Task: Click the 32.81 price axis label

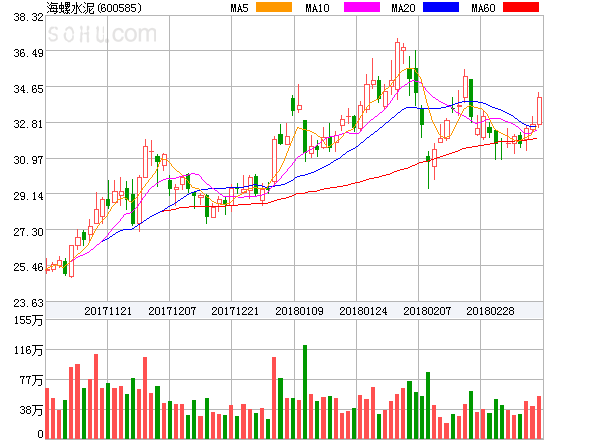Action: [x=28, y=124]
